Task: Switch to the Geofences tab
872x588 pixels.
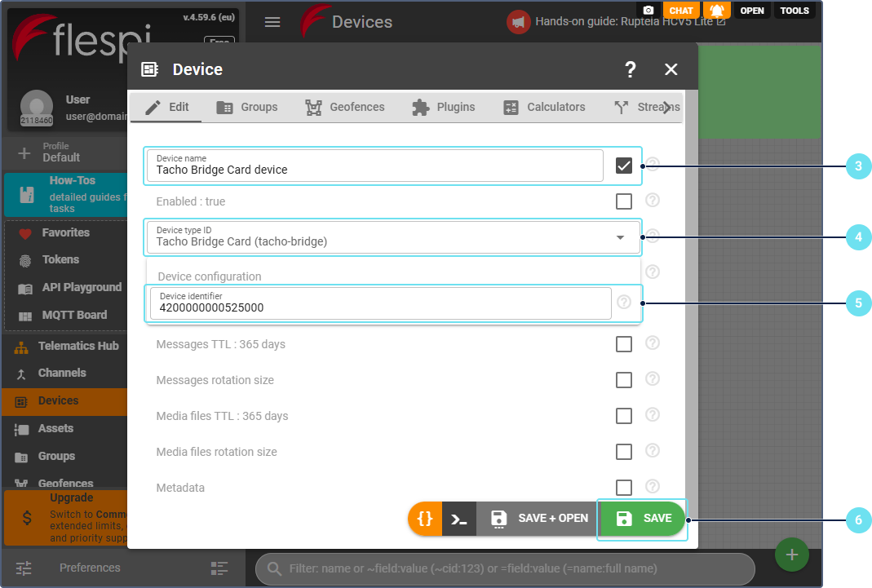Action: (344, 107)
